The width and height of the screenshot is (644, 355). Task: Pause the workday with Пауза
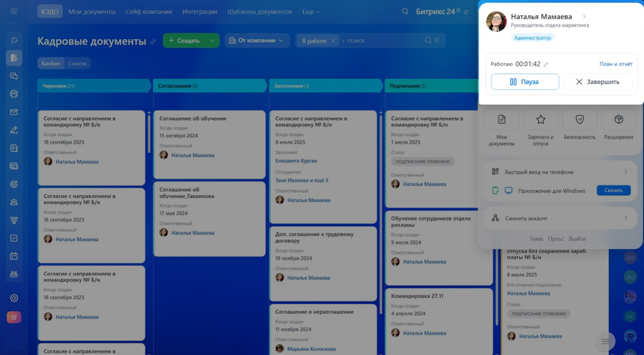tap(525, 82)
